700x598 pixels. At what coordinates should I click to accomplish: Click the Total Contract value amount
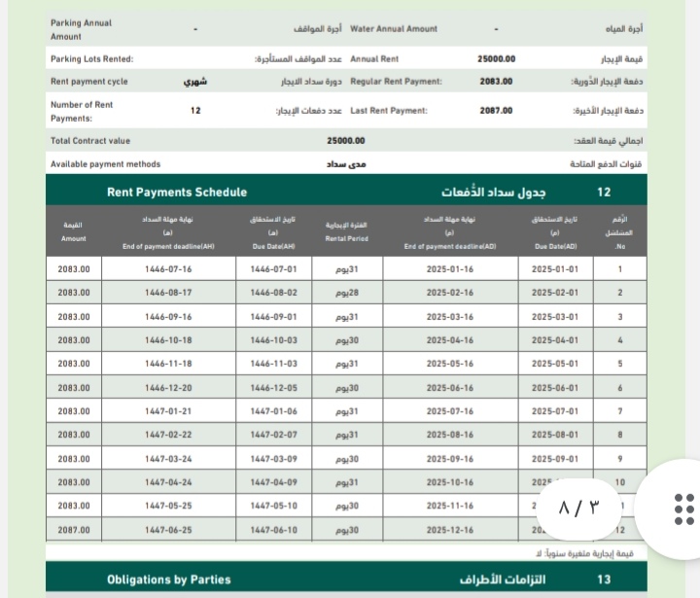pos(346,141)
